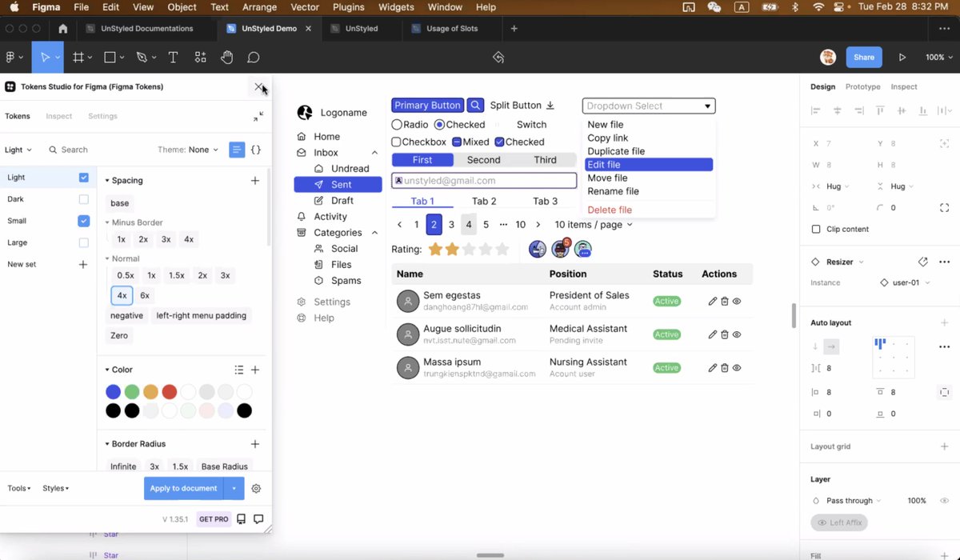Screen dimensions: 960x560
Task: Open the plugin settings gear icon
Action: coord(257,488)
